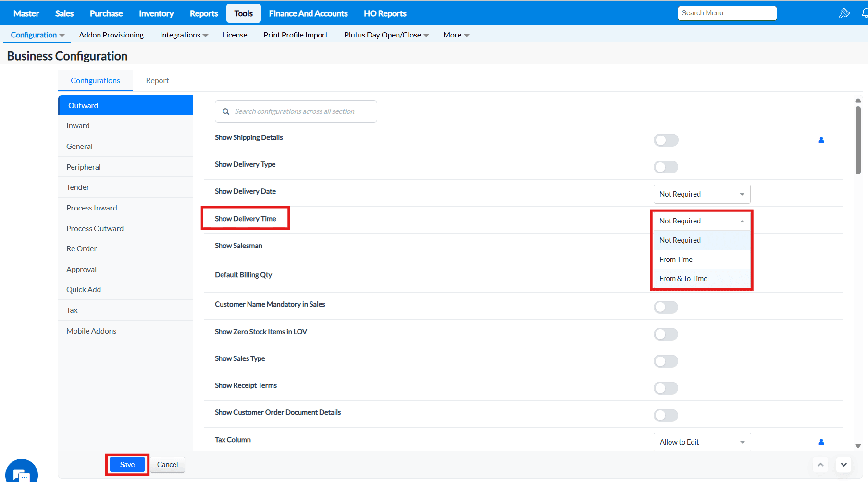Click the down chevron button at bottom right
The height and width of the screenshot is (482, 868).
844,465
